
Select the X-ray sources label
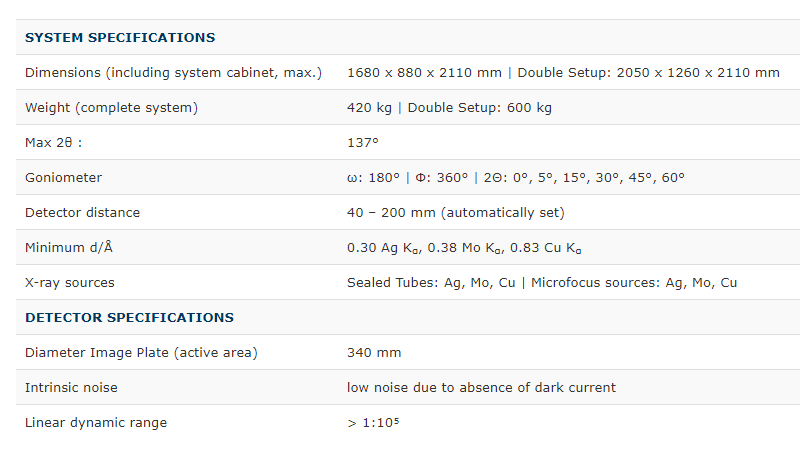[70, 283]
